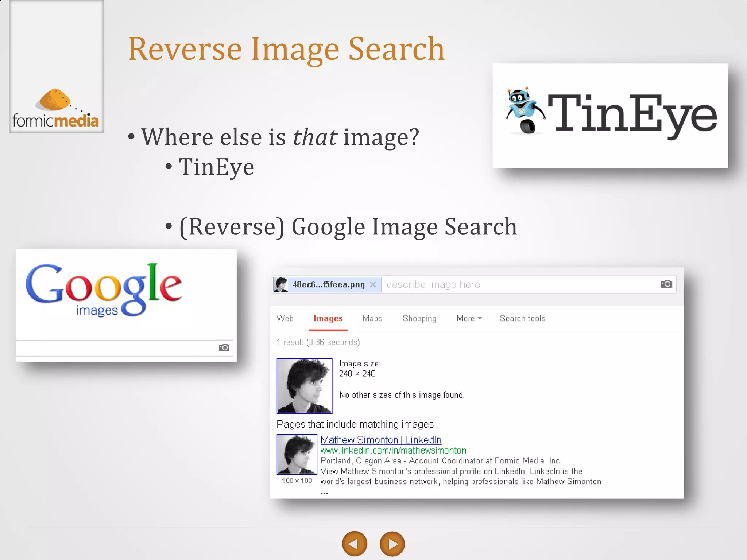Expand the More dropdown
Screen dimensions: 747x560
tap(469, 318)
